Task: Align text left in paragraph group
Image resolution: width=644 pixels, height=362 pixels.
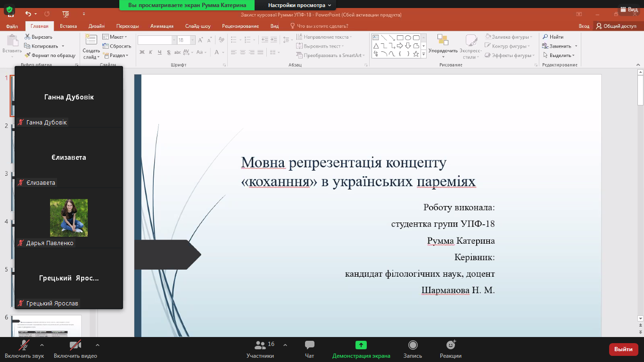Action: click(x=233, y=52)
